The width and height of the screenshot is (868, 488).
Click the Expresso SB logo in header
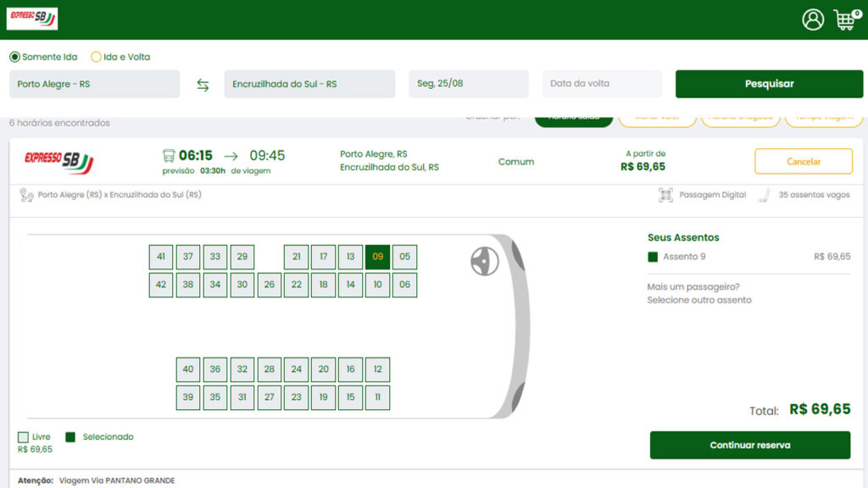coord(32,19)
